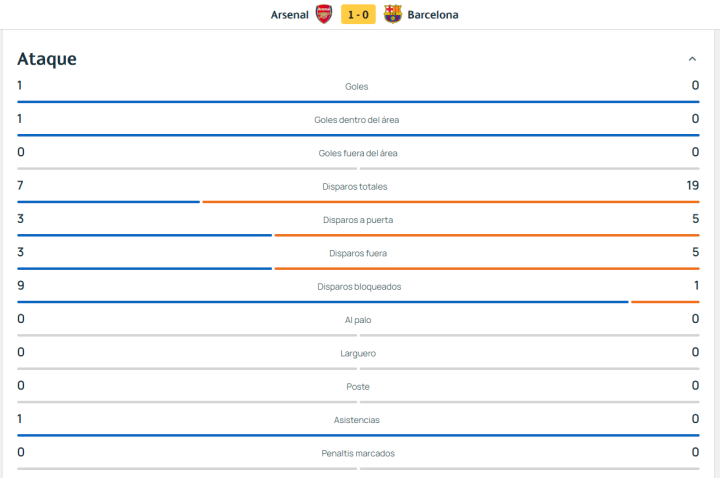Screen dimensions: 720x478
Task: Collapse the Ataque section with the chevron
Action: click(692, 59)
